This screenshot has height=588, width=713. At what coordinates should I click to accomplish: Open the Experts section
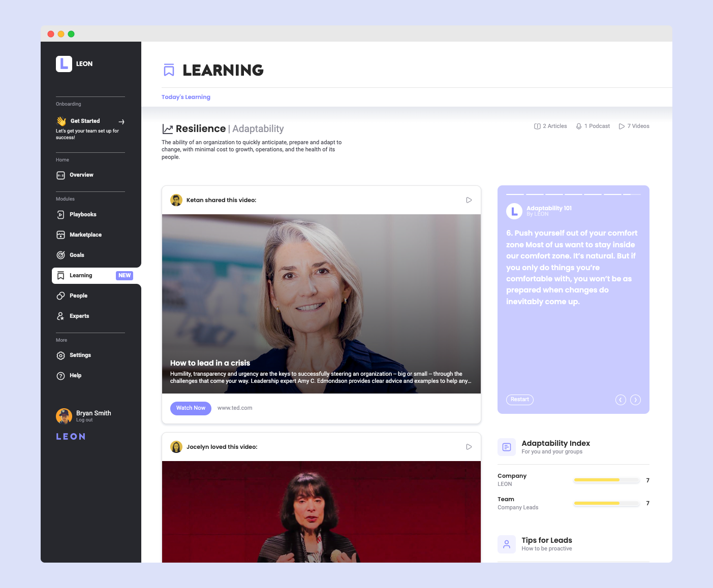tap(79, 316)
